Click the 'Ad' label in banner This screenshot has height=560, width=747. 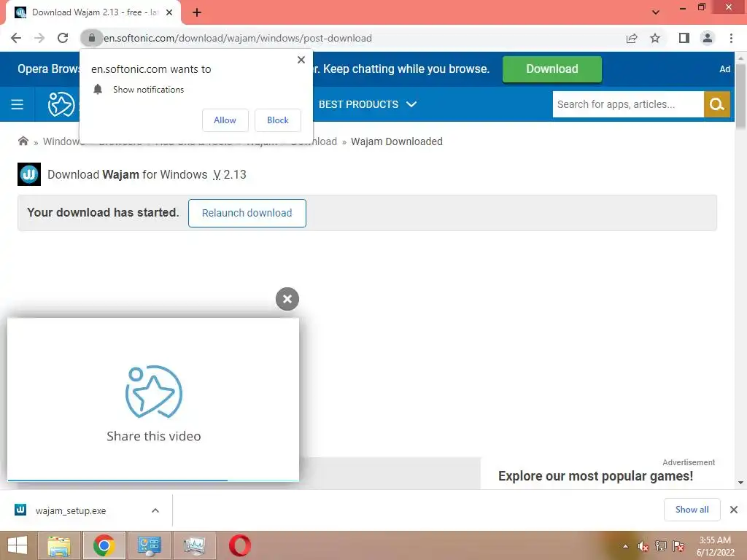click(724, 69)
